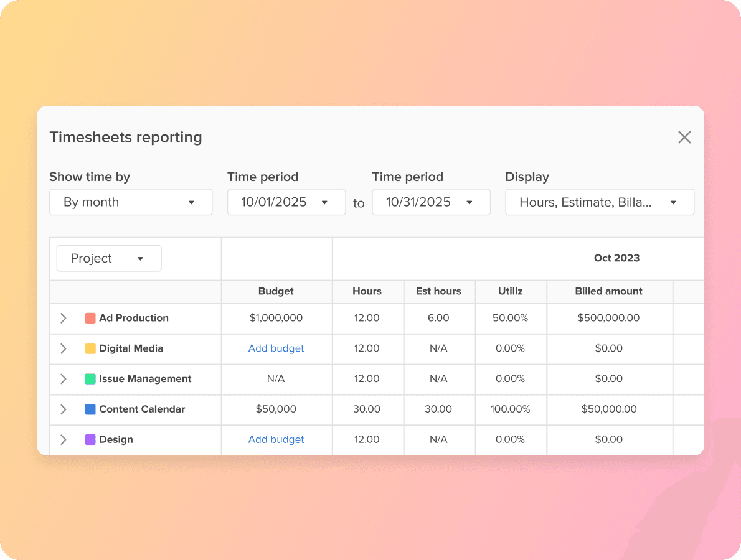Click the 100.00% utilization cell

[x=511, y=409]
